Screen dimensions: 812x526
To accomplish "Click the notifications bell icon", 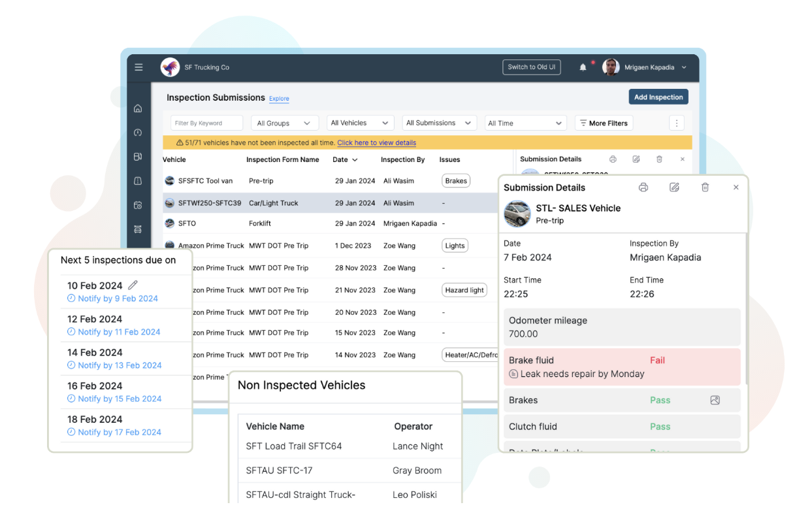I will (583, 67).
